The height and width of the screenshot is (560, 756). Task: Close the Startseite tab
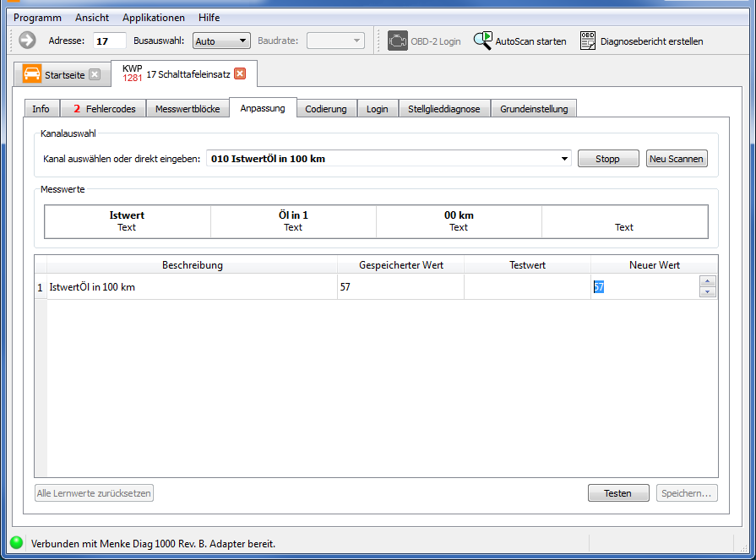(x=95, y=74)
